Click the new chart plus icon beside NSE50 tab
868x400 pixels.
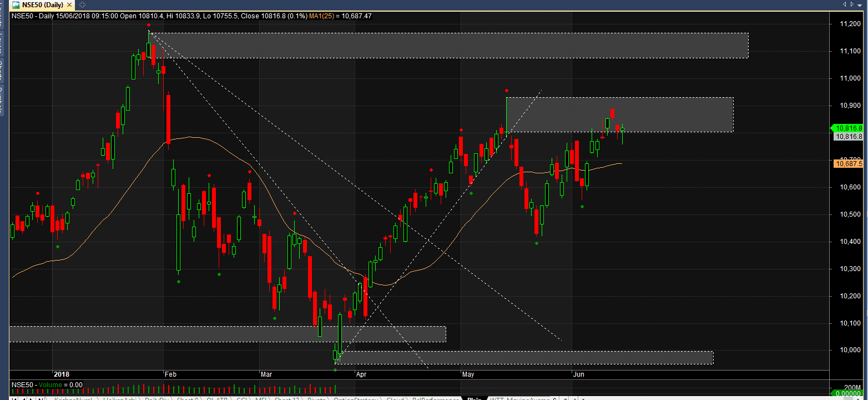(82, 5)
